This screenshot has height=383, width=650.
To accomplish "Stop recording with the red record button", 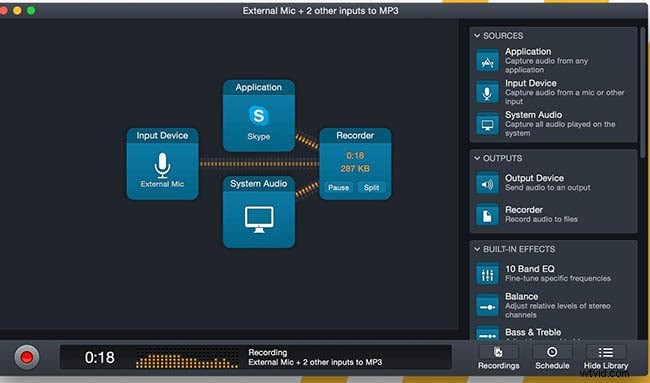I will click(x=27, y=357).
